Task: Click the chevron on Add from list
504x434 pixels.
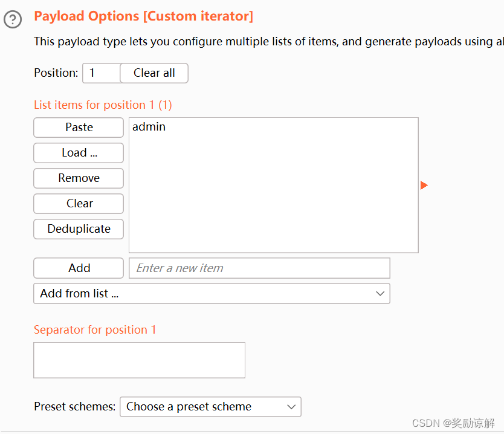Action: (x=380, y=294)
